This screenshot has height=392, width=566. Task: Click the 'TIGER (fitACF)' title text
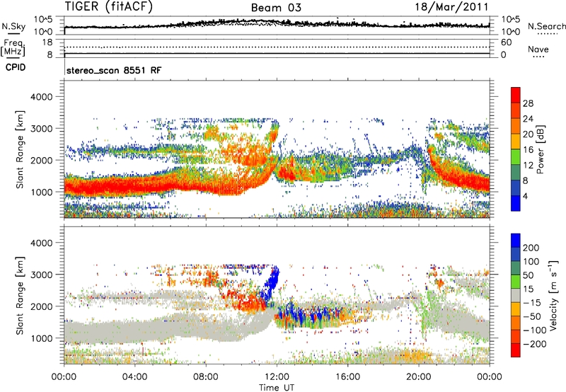(x=109, y=6)
